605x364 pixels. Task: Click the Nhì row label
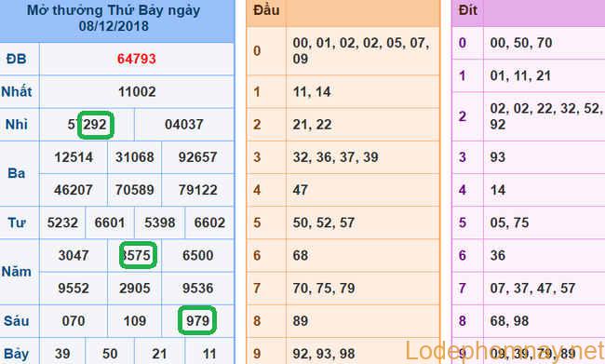(x=16, y=125)
